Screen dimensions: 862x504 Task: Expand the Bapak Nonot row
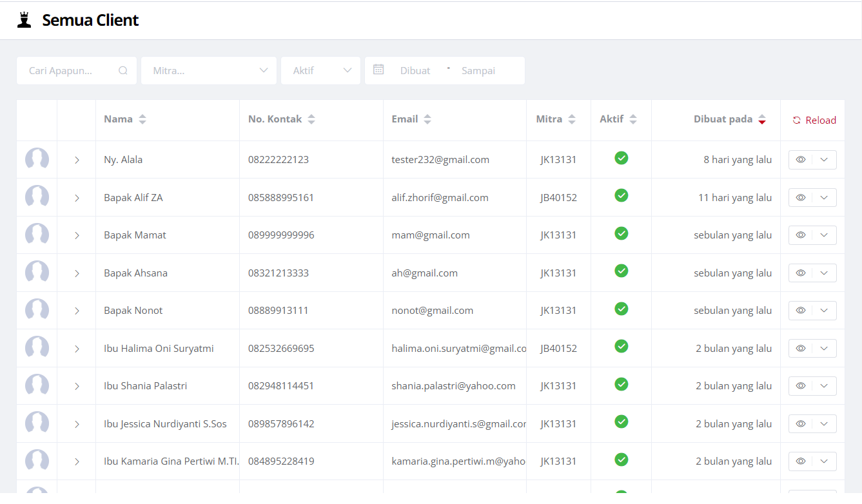[77, 311]
